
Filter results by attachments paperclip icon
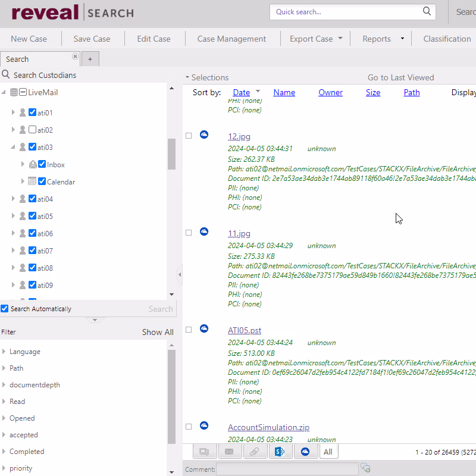pos(255,452)
